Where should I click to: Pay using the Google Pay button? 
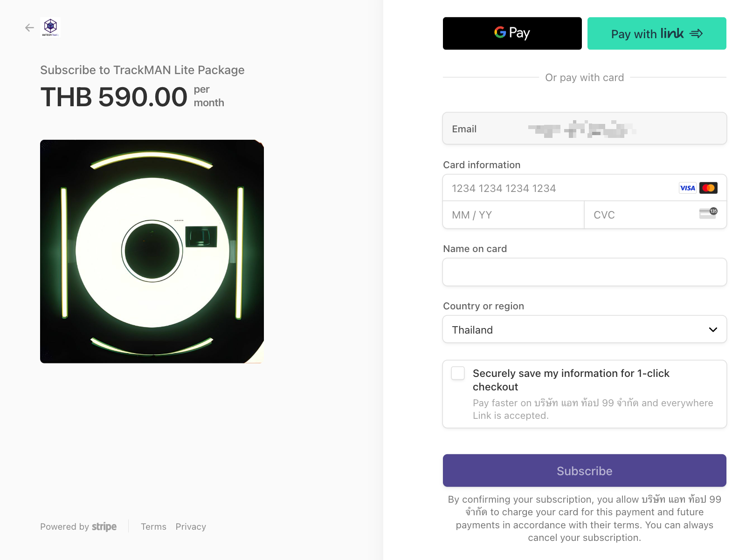pos(512,34)
